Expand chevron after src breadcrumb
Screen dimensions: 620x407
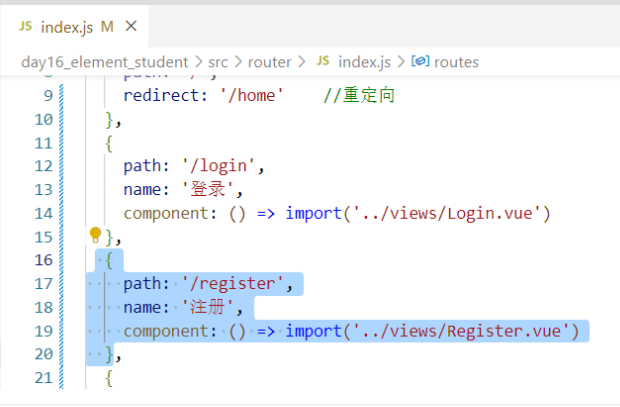(238, 62)
